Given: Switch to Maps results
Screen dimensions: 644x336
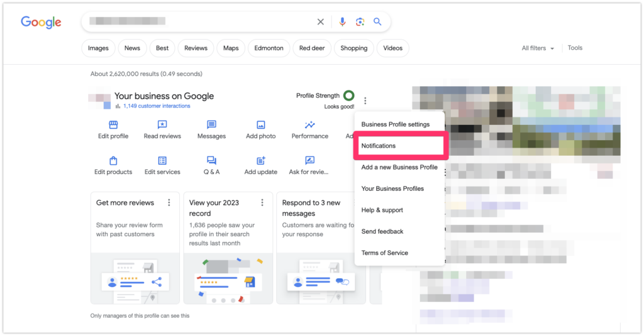Looking at the screenshot, I should tap(231, 48).
